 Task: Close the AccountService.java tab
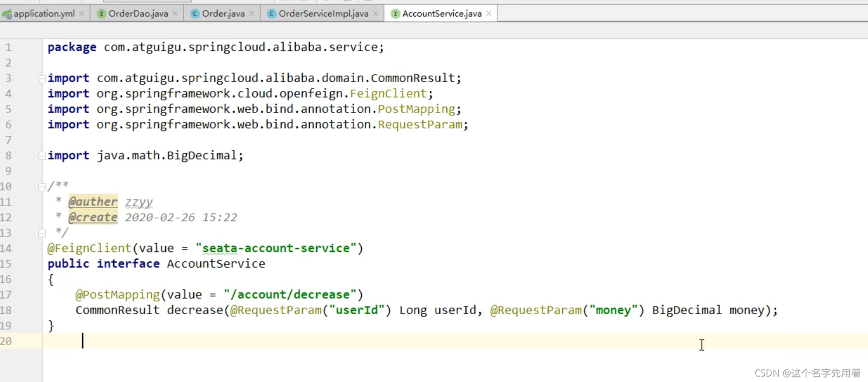click(489, 13)
